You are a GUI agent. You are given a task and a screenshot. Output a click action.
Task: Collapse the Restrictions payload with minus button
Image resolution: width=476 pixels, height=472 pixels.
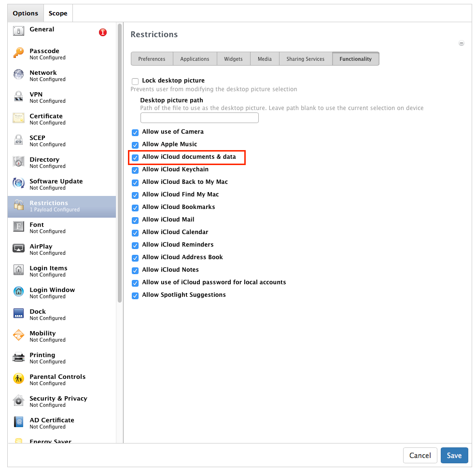coord(462,43)
